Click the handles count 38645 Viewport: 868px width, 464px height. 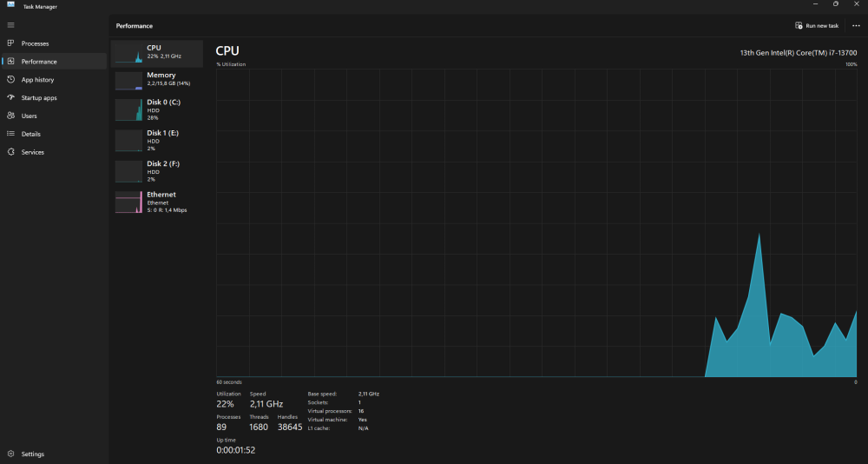pos(290,427)
